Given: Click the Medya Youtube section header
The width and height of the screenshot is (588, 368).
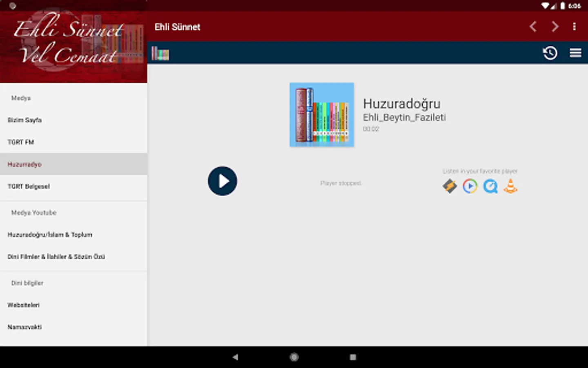Looking at the screenshot, I should [x=33, y=213].
